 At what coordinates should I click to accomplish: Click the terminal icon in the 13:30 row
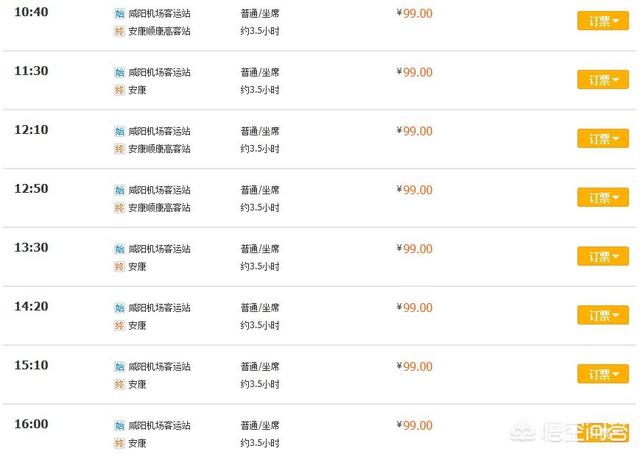tap(119, 267)
